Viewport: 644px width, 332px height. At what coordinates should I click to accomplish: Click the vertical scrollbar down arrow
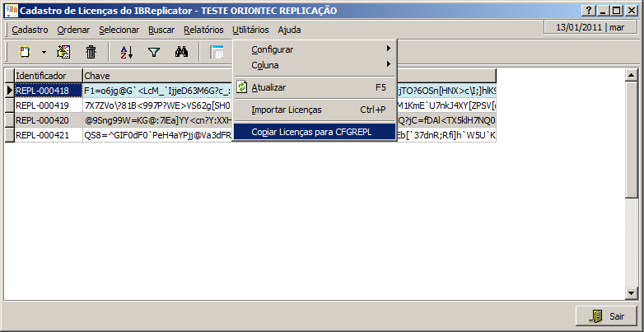(631, 292)
